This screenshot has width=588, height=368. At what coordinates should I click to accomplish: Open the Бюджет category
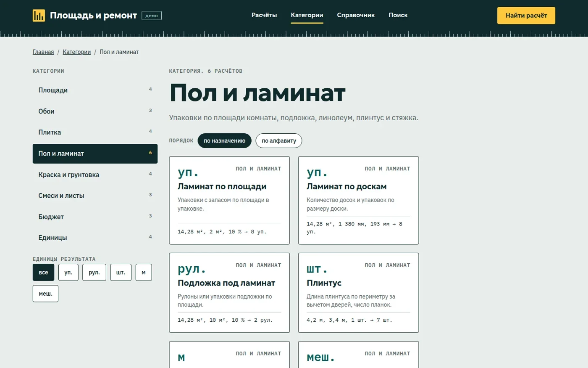click(x=95, y=217)
